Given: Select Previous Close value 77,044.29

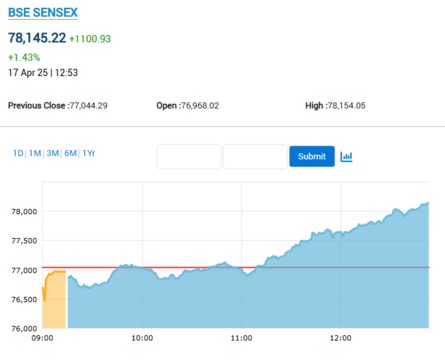Looking at the screenshot, I should pos(88,106).
